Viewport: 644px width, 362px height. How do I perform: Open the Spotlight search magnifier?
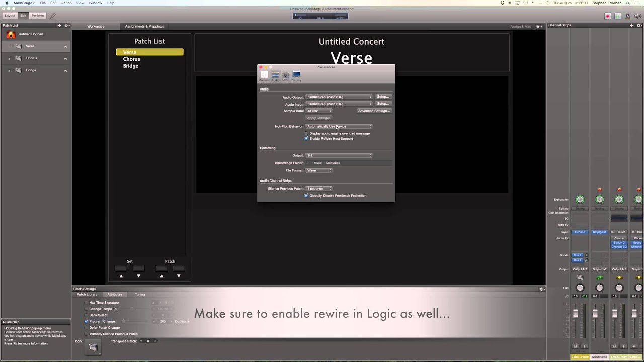click(x=628, y=3)
